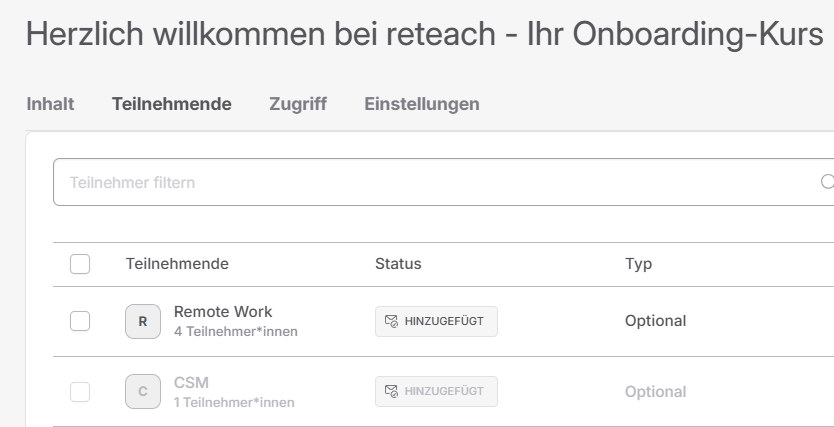Open the Inhalt tab
The image size is (834, 427).
click(51, 104)
